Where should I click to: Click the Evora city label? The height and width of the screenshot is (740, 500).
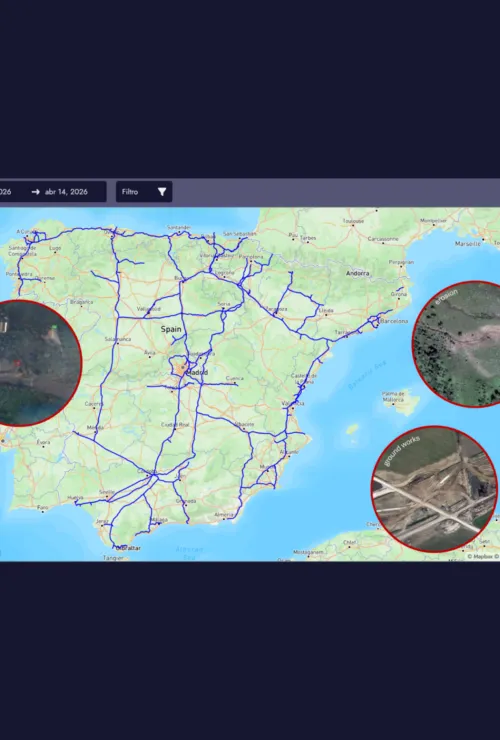point(43,442)
